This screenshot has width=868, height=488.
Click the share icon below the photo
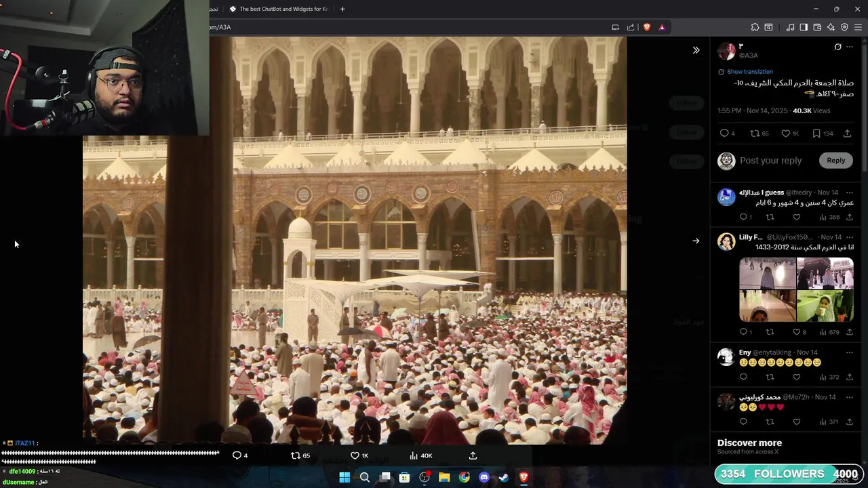pos(473,455)
